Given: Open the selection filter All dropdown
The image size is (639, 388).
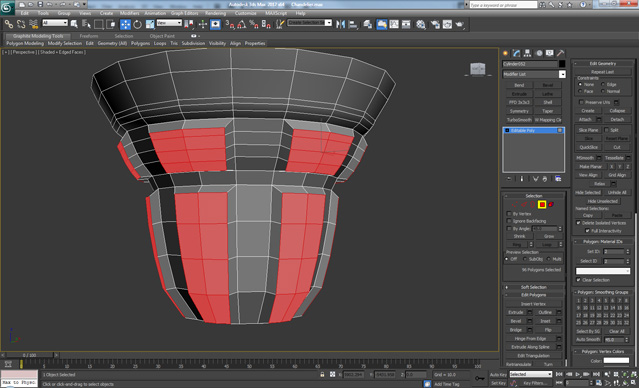Looking at the screenshot, I should 55,23.
